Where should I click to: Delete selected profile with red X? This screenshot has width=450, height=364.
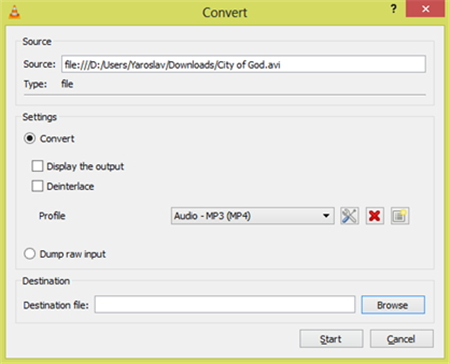click(x=375, y=216)
